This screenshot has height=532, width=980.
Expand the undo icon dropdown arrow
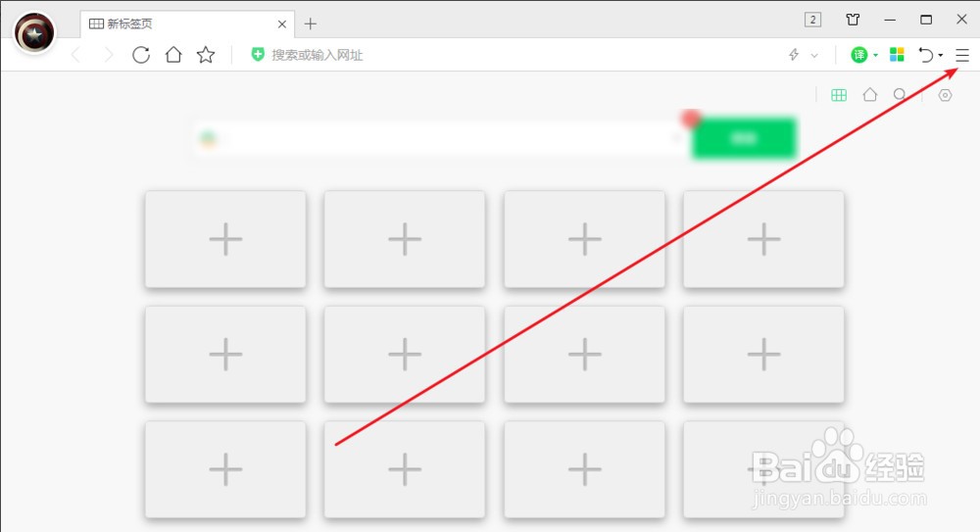pyautogui.click(x=941, y=56)
